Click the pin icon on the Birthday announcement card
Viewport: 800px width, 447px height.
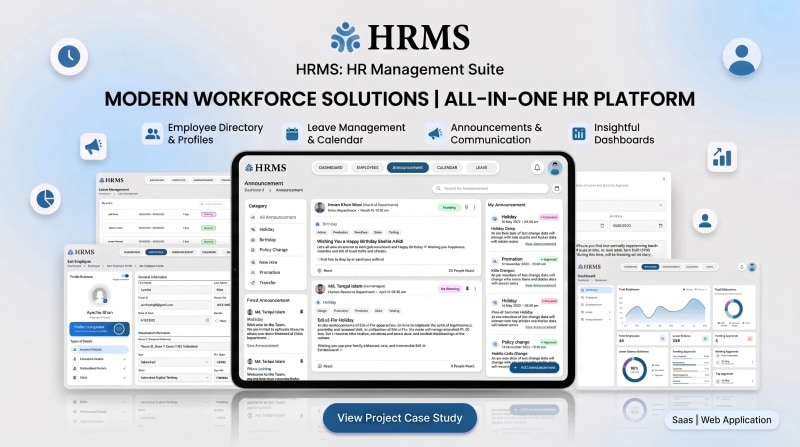pyautogui.click(x=466, y=207)
